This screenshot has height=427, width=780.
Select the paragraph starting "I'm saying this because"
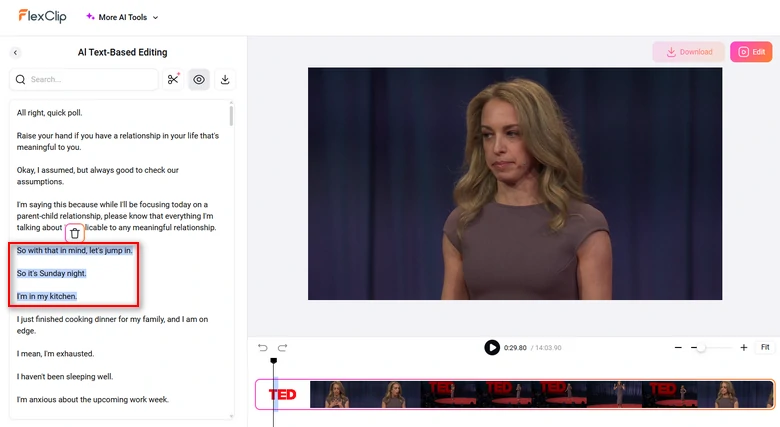click(x=116, y=216)
